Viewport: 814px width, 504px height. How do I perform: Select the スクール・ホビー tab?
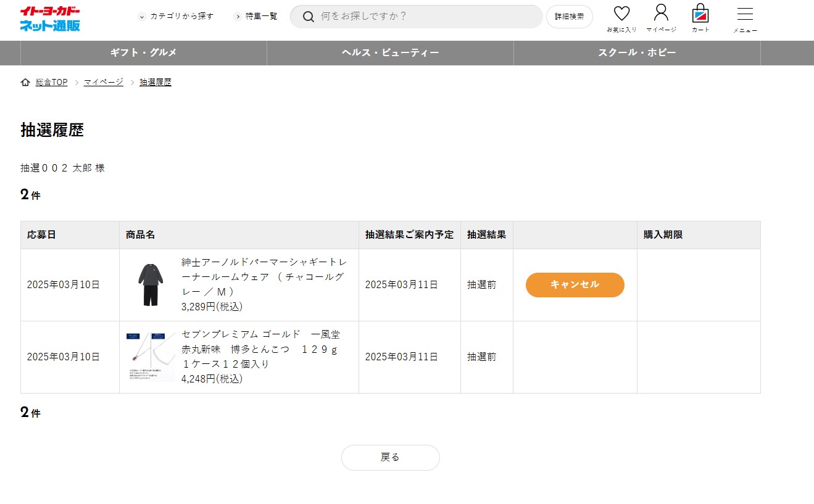pyautogui.click(x=637, y=53)
